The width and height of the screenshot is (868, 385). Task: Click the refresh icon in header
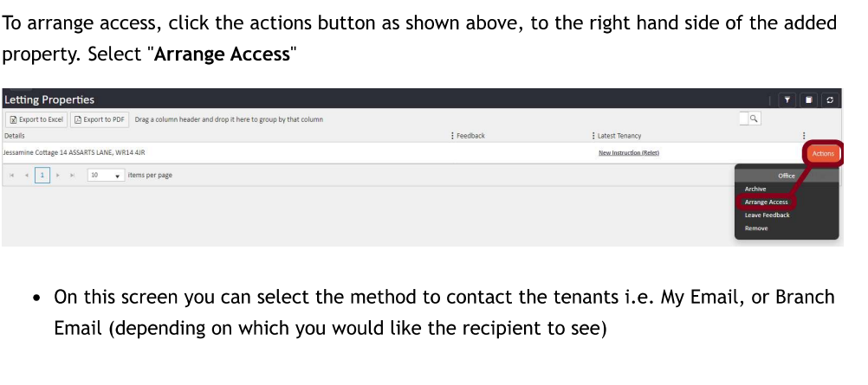click(831, 99)
